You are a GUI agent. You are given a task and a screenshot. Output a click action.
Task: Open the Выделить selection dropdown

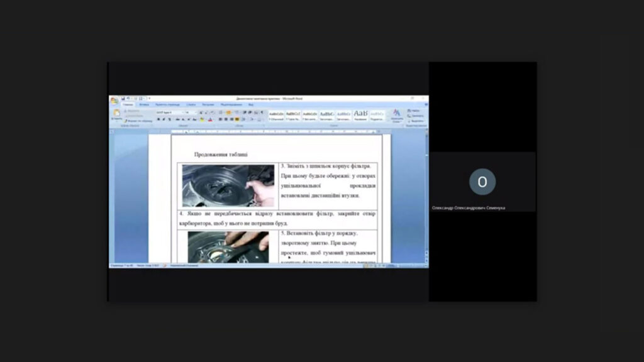click(416, 121)
